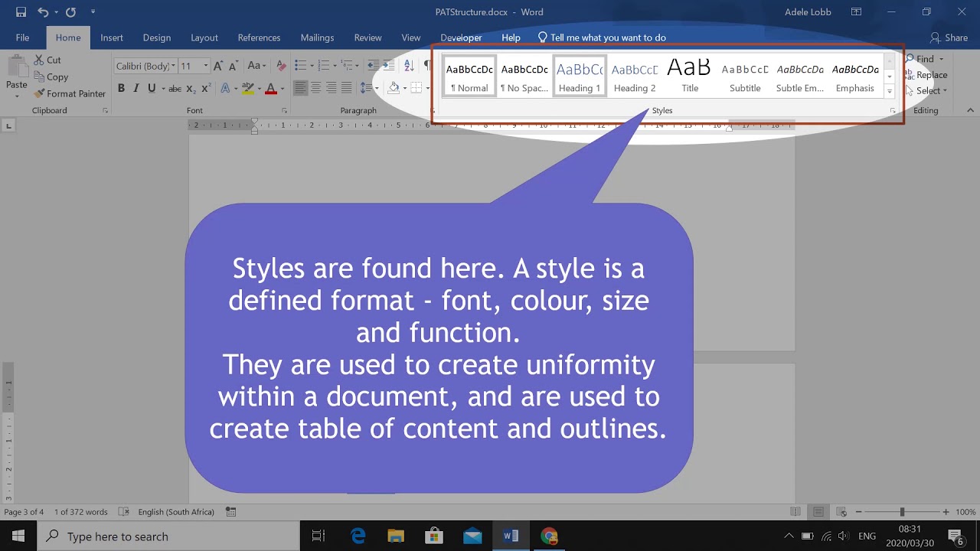
Task: Apply the Title style
Action: click(x=690, y=75)
